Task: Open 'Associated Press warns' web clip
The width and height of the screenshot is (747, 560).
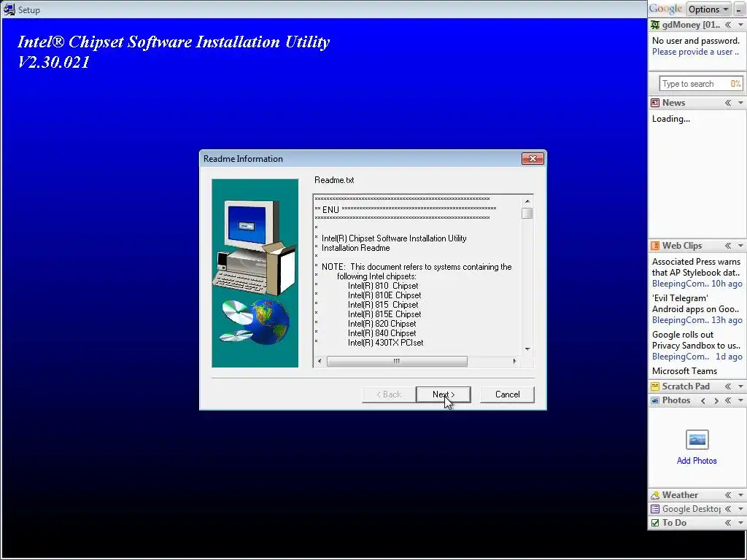Action: [x=696, y=267]
